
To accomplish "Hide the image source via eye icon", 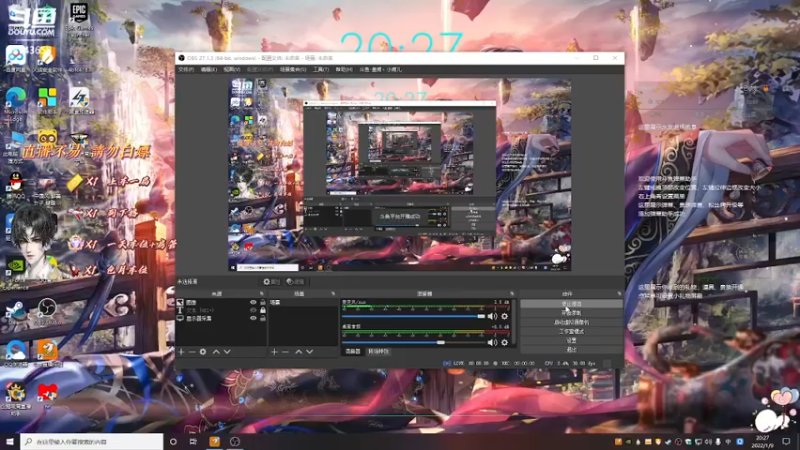I will [253, 303].
